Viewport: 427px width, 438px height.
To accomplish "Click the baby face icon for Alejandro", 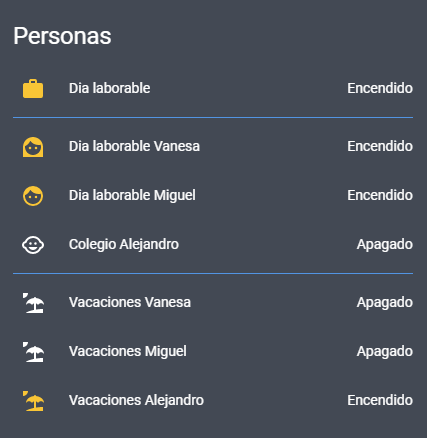I will pyautogui.click(x=33, y=245).
